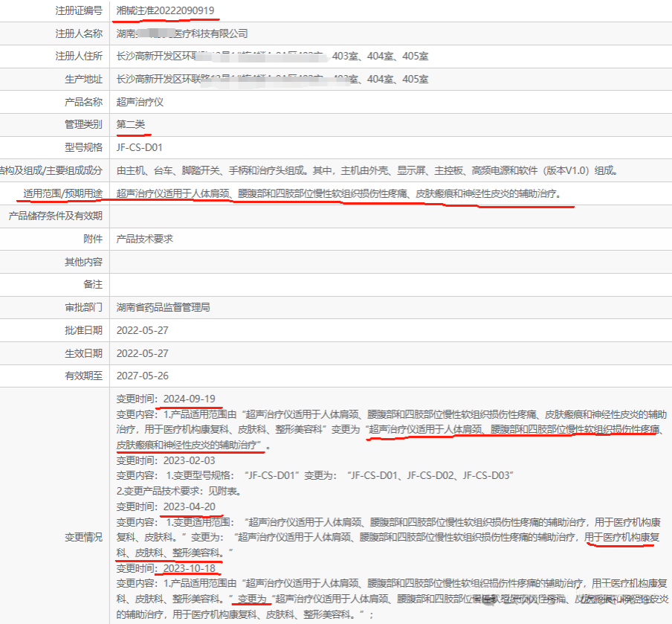The image size is (672, 624).
Task: Select the registrant company name value
Action: tap(182, 33)
